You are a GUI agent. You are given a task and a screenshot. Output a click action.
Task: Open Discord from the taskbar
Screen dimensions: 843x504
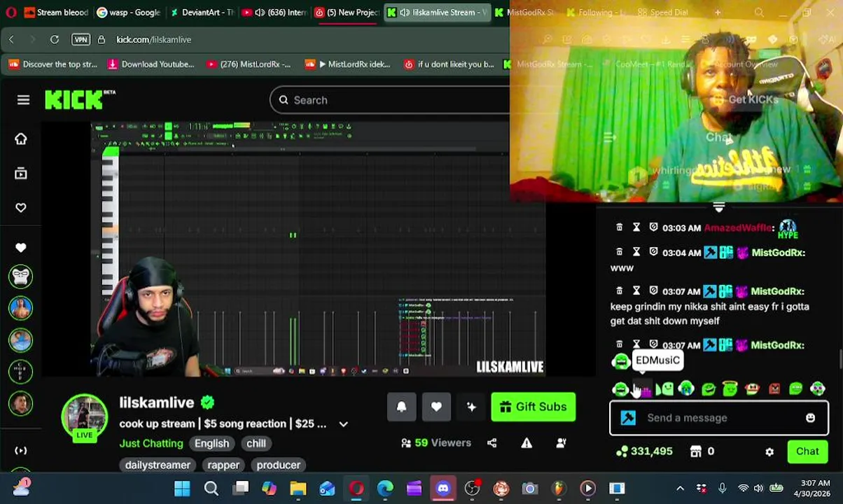click(x=443, y=488)
